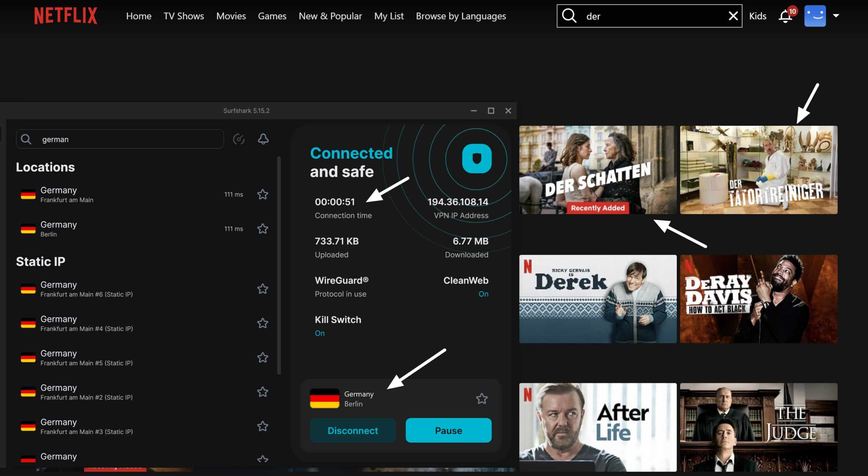Image resolution: width=868 pixels, height=476 pixels.
Task: Close the Surfshark window
Action: pos(508,111)
